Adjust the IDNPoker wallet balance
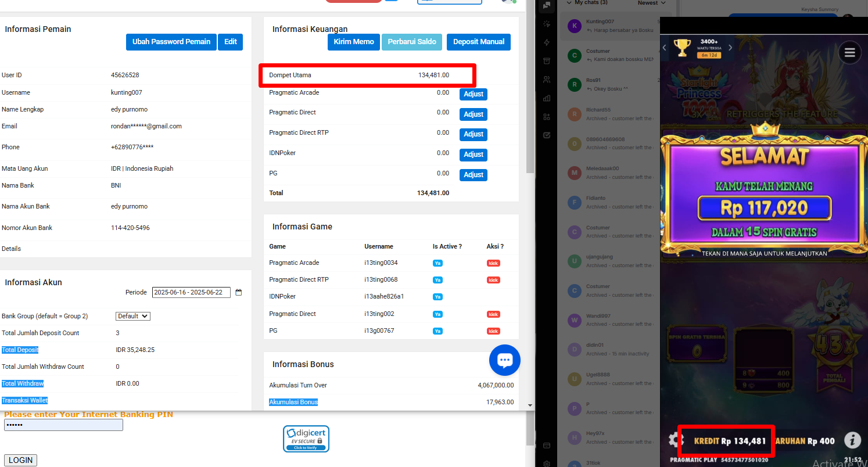 474,155
